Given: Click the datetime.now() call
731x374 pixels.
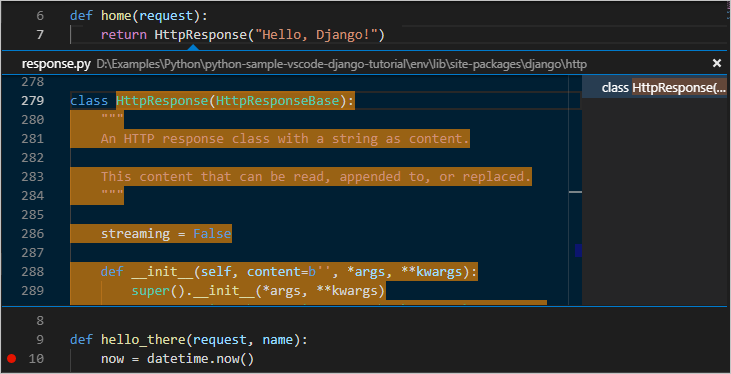Looking at the screenshot, I should point(200,359).
